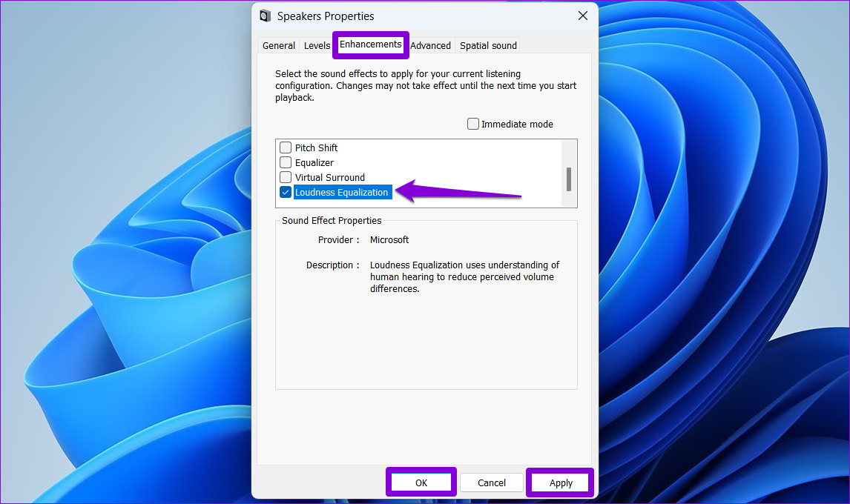Select the Levels tab

click(317, 45)
